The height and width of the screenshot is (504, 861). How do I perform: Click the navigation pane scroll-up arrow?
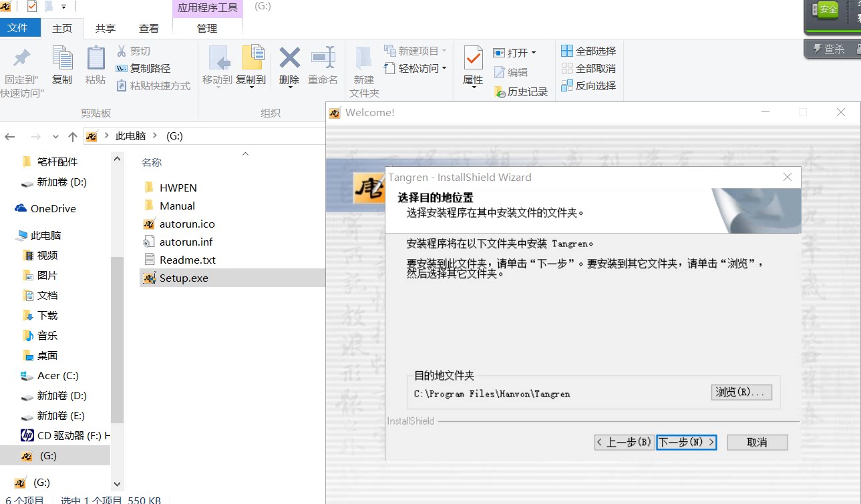(118, 160)
